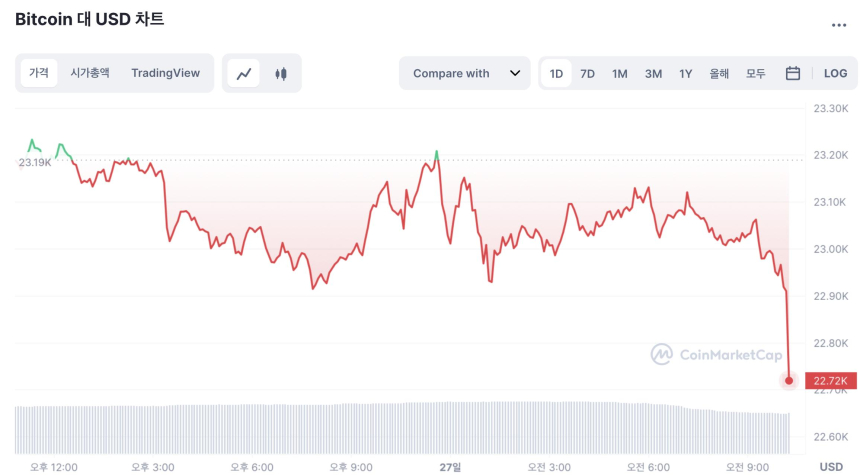Expand the Compare with dropdown
The height and width of the screenshot is (475, 860).
pos(466,73)
